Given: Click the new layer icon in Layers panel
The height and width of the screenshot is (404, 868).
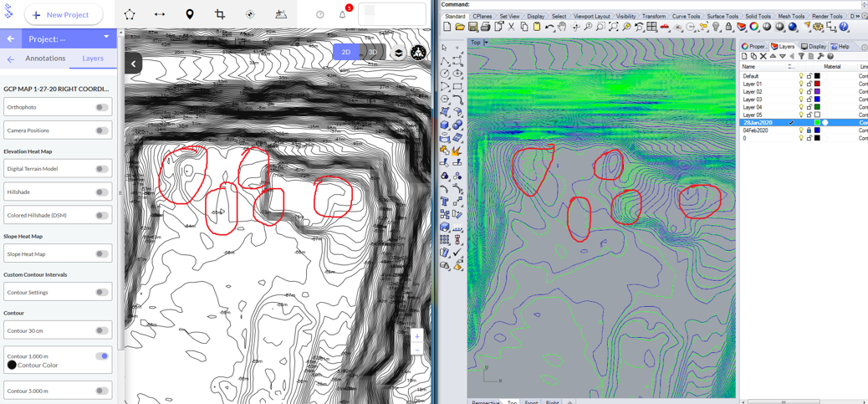Looking at the screenshot, I should pos(745,56).
